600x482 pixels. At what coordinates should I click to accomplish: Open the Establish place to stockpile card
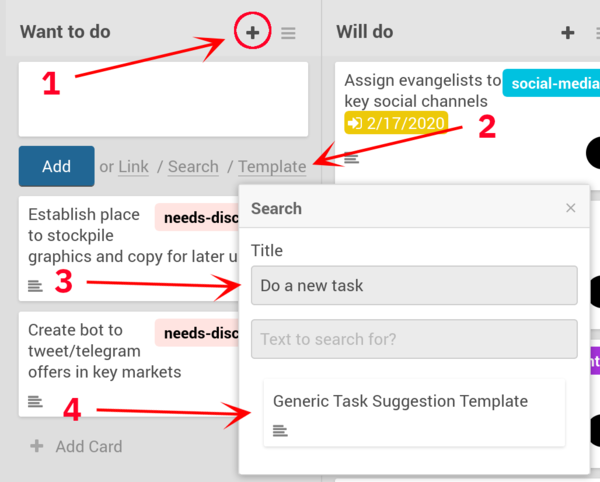85,235
